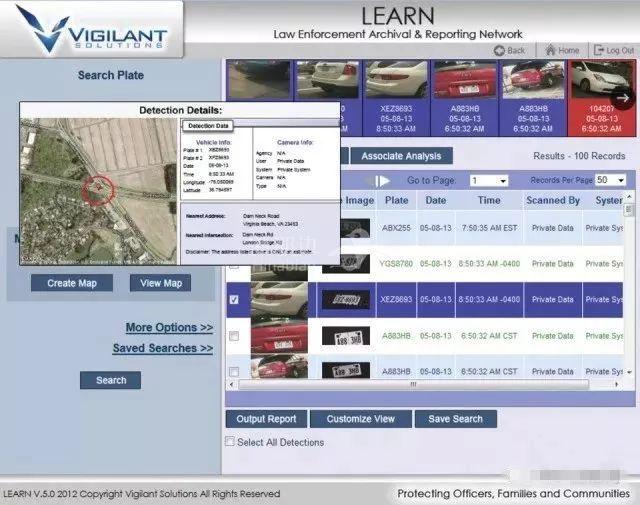
Task: Sort by the Scanned By column header
Action: [553, 200]
